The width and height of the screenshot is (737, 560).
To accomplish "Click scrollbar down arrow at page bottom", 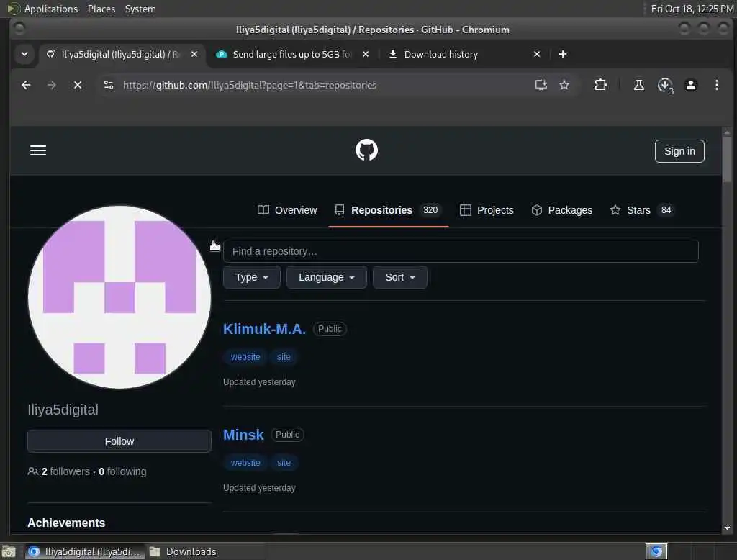I will tap(727, 528).
